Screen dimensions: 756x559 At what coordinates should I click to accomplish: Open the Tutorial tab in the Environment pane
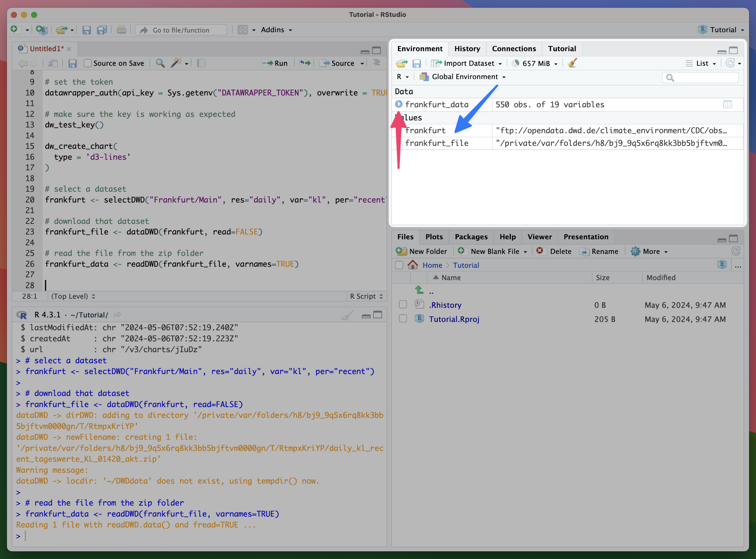[x=562, y=49]
